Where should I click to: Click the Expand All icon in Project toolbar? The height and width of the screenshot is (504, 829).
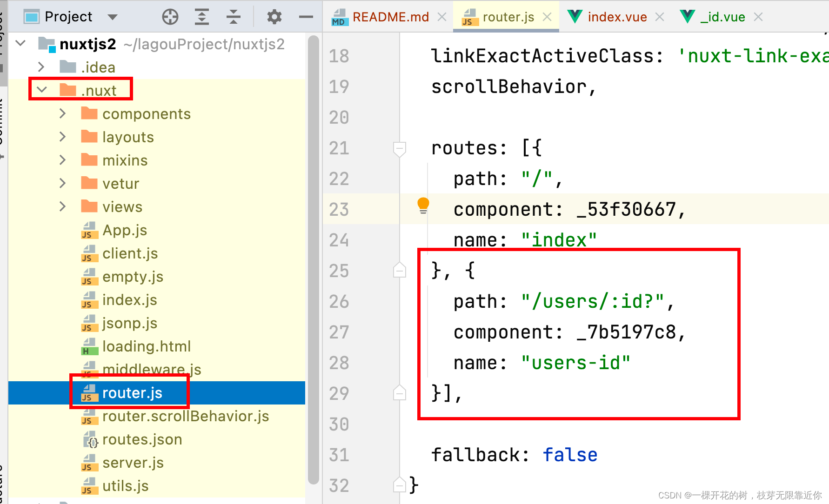[x=201, y=17]
